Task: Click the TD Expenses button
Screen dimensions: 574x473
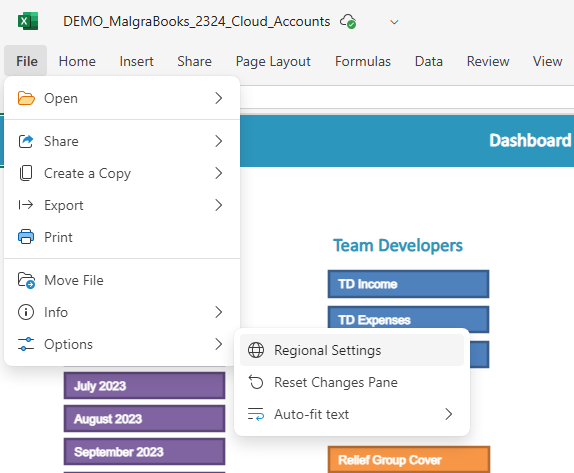Action: pos(408,318)
